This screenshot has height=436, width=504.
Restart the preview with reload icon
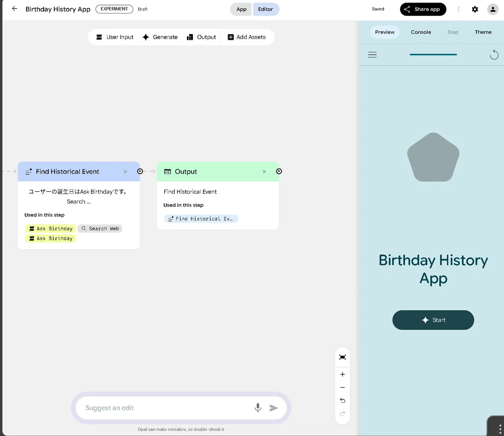[494, 55]
